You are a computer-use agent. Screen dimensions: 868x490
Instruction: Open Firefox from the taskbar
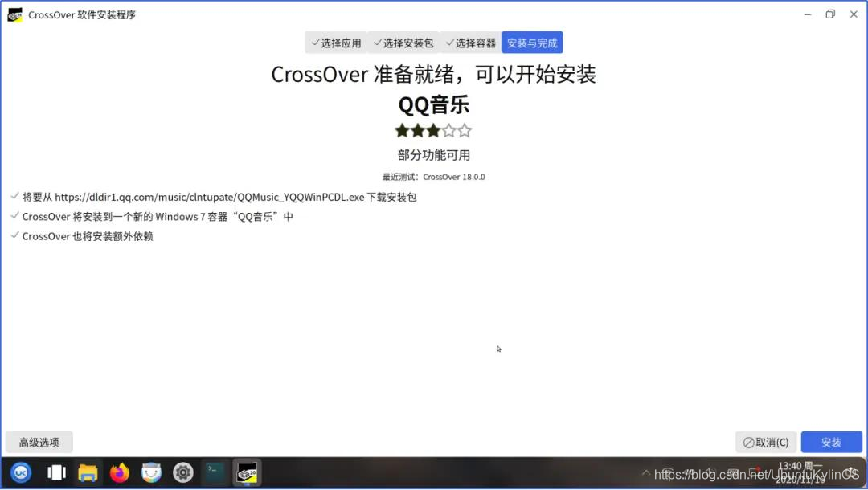120,472
